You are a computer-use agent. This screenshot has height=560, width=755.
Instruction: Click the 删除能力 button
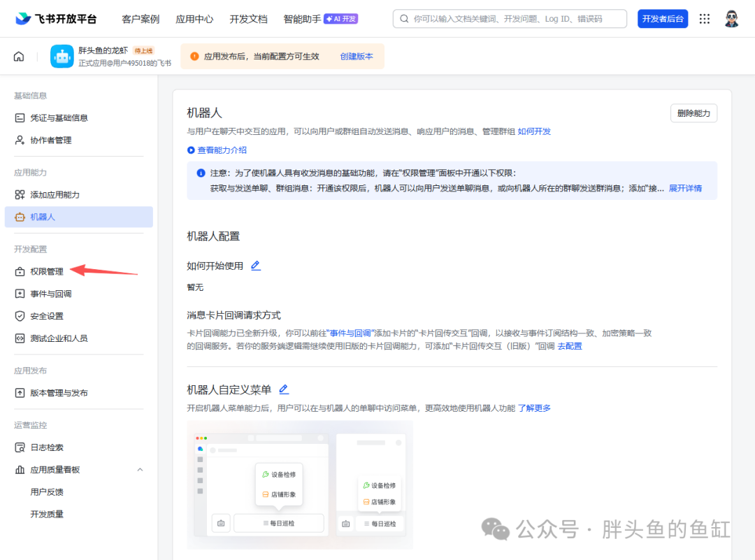pyautogui.click(x=694, y=113)
